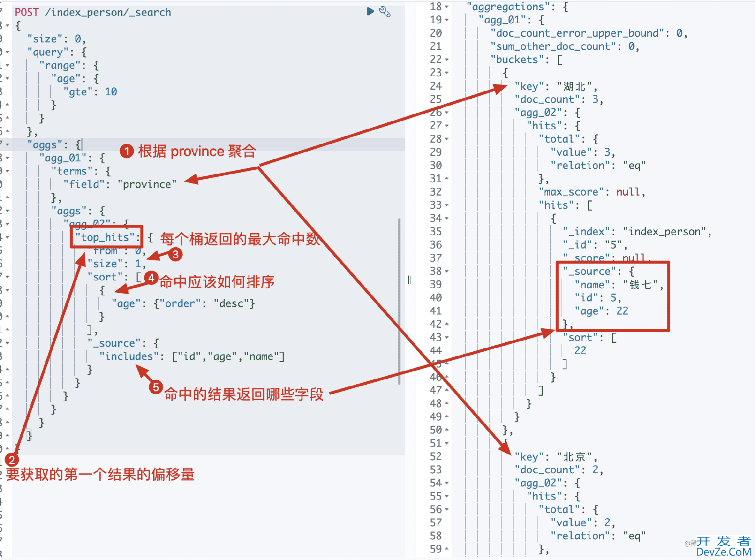Collapse the agg_01 fold arrow at line 19
Viewport: 755px width, 560px height.
(447, 20)
